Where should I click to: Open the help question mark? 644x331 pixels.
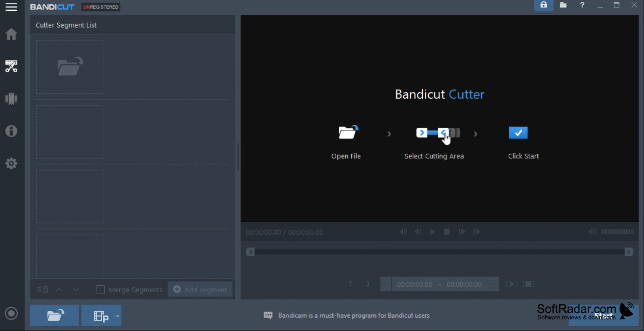pos(582,5)
